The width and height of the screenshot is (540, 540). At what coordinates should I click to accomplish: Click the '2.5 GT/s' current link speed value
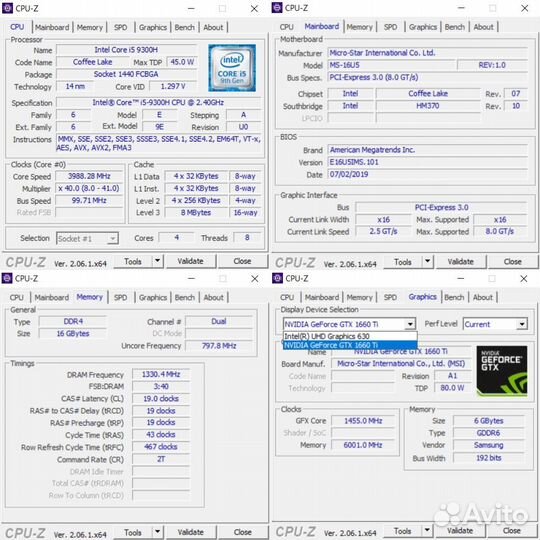[383, 231]
